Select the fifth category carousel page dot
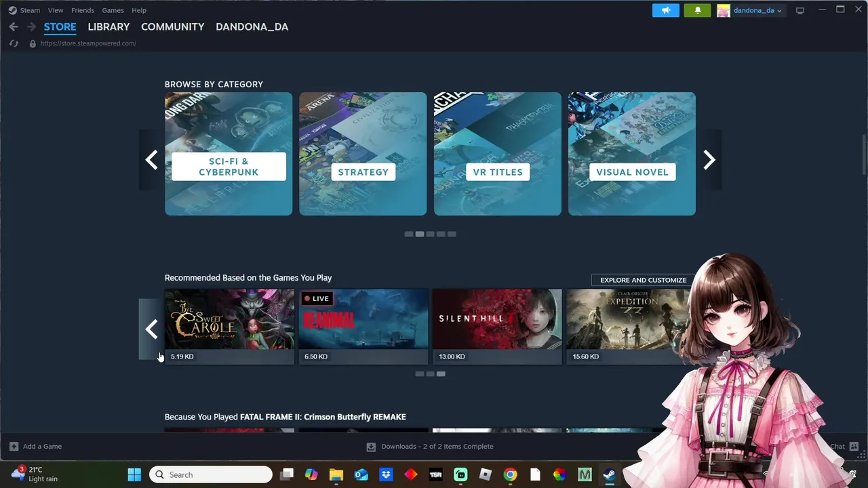The width and height of the screenshot is (868, 488). click(x=452, y=234)
